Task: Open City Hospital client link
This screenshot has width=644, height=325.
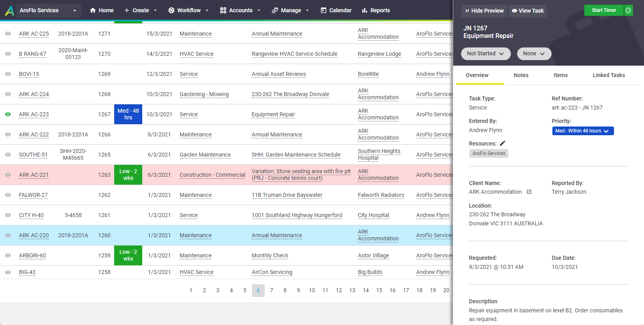Action: 373,215
